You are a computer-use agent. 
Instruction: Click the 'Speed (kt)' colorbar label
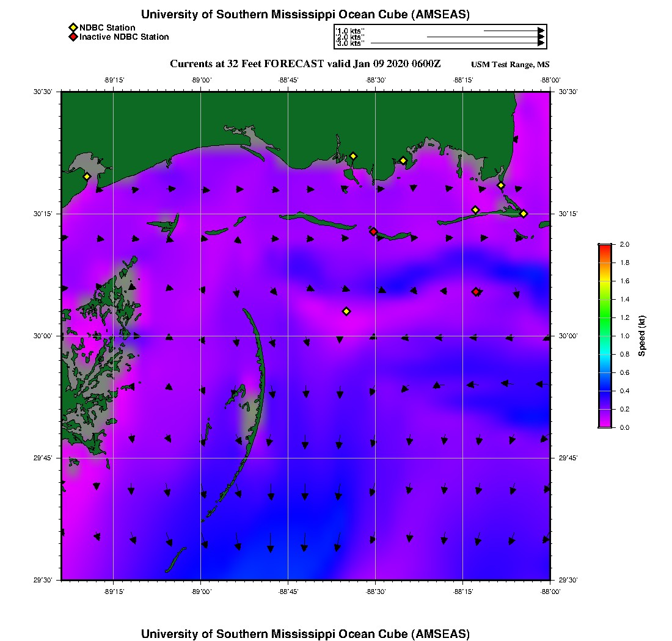point(641,336)
